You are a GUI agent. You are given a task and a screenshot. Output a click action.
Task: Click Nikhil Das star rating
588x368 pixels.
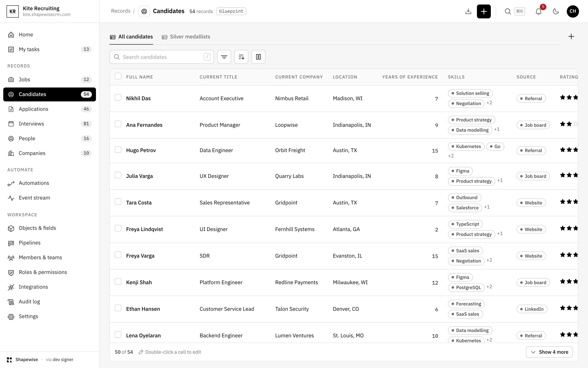(569, 98)
